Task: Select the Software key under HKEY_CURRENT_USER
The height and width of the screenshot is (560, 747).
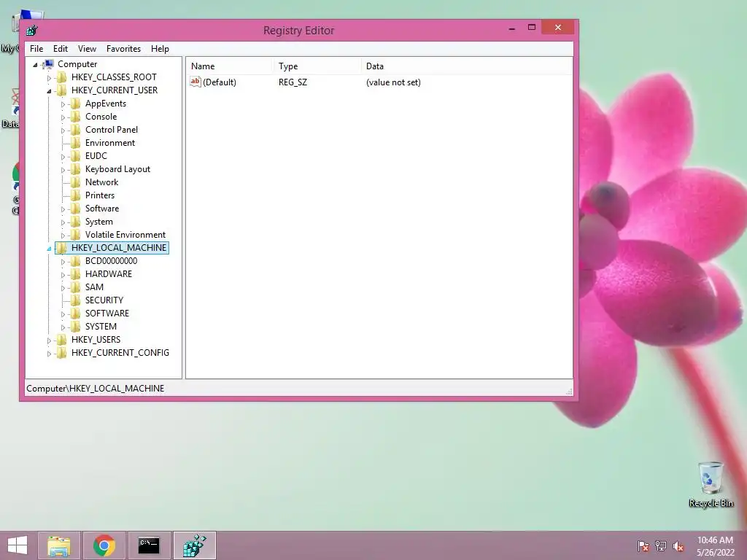Action: click(x=102, y=209)
